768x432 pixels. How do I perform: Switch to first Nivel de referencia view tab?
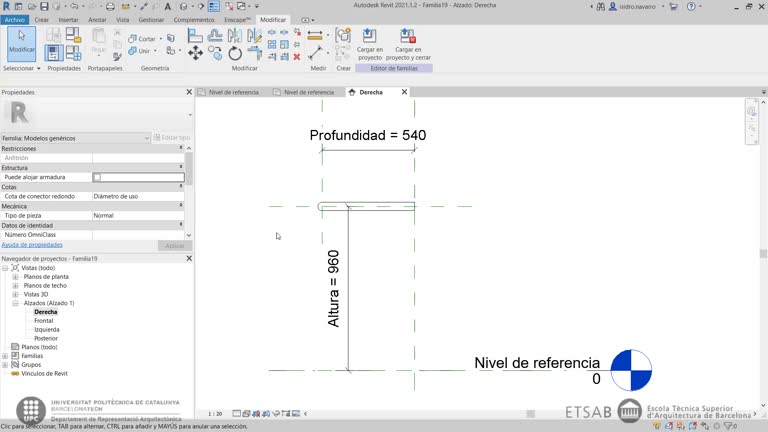pos(233,92)
